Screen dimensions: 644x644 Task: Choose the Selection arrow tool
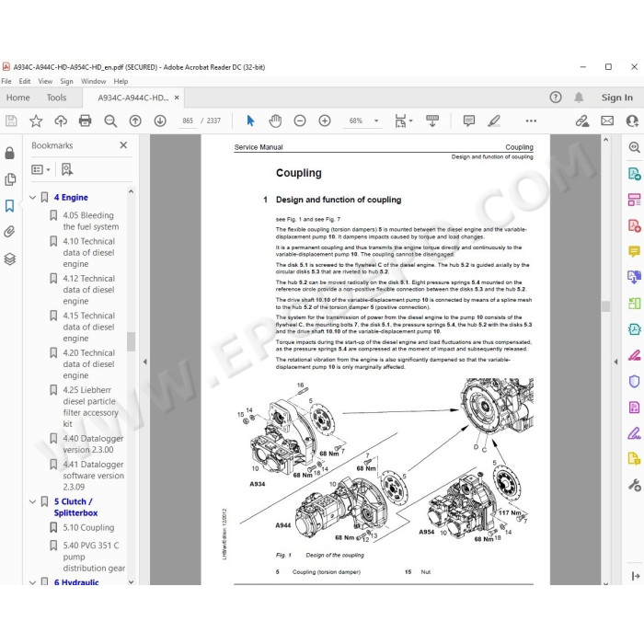[250, 121]
